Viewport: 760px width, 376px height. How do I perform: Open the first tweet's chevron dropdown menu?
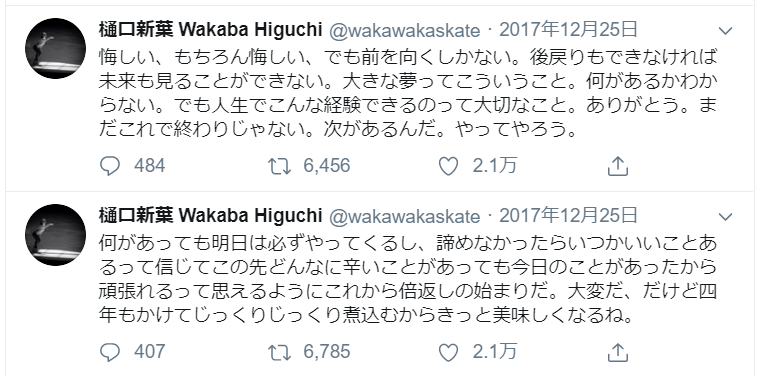click(x=725, y=31)
